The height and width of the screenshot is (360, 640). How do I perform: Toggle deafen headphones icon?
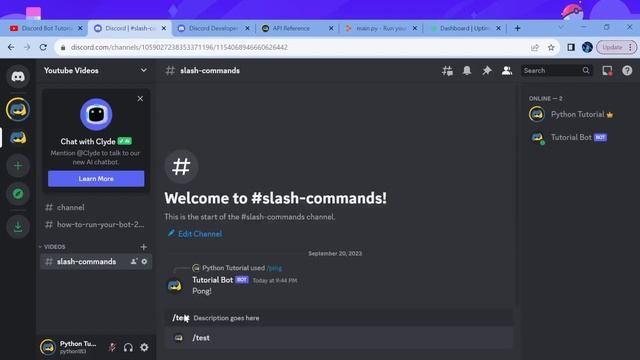coord(128,347)
